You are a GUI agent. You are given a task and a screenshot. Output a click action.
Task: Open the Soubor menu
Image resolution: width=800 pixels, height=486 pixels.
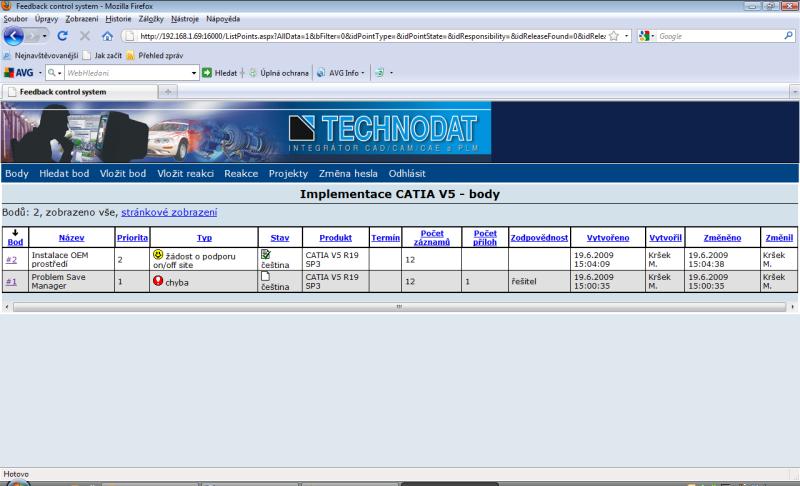pyautogui.click(x=16, y=19)
